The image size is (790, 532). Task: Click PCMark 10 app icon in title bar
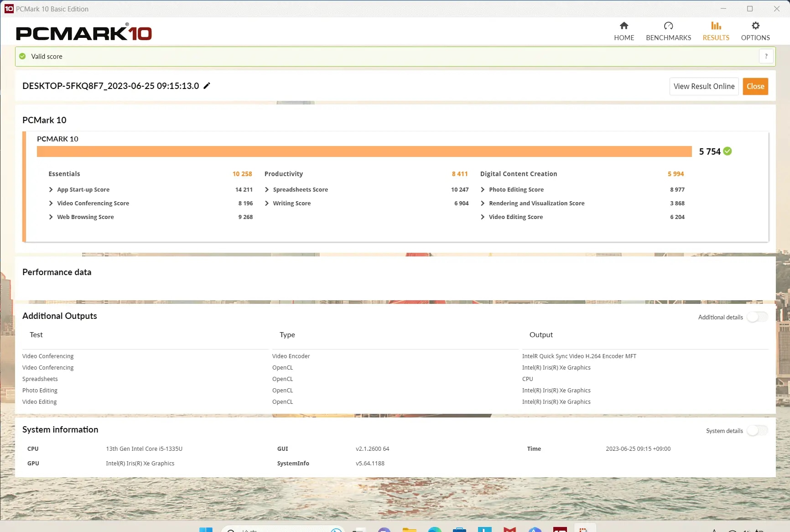pos(9,9)
